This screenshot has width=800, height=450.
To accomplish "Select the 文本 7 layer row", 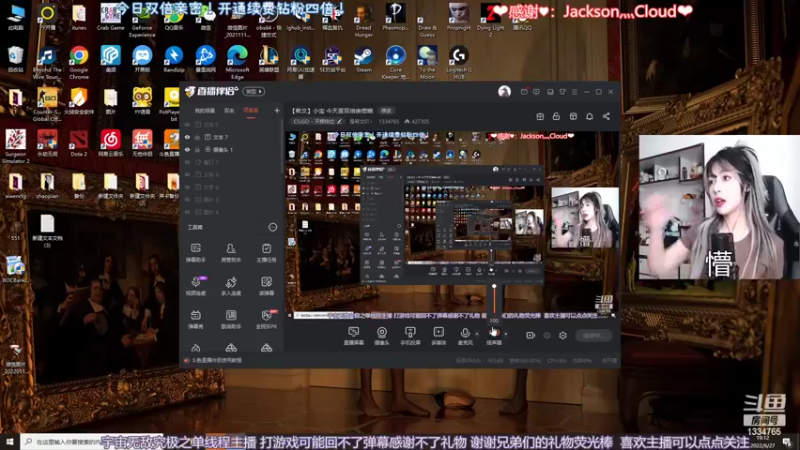I will pos(232,137).
